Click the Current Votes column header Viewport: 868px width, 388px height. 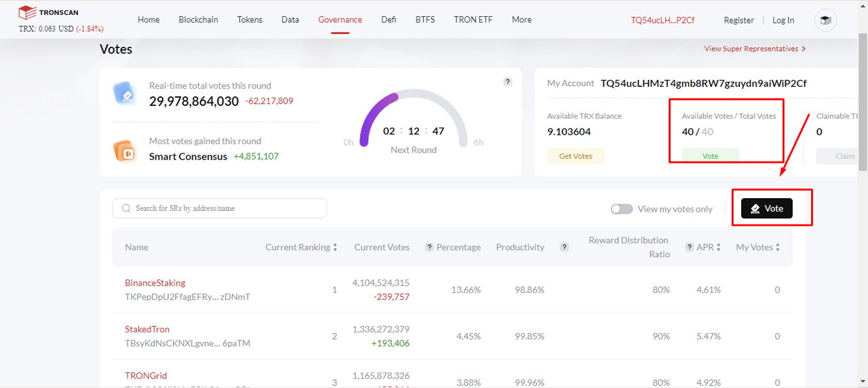[x=382, y=247]
